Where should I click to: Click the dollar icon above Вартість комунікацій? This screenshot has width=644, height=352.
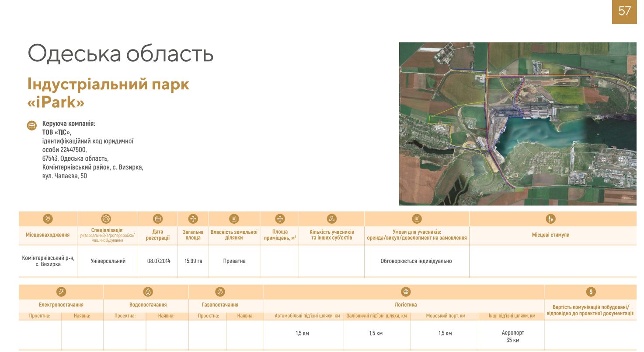pyautogui.click(x=591, y=292)
